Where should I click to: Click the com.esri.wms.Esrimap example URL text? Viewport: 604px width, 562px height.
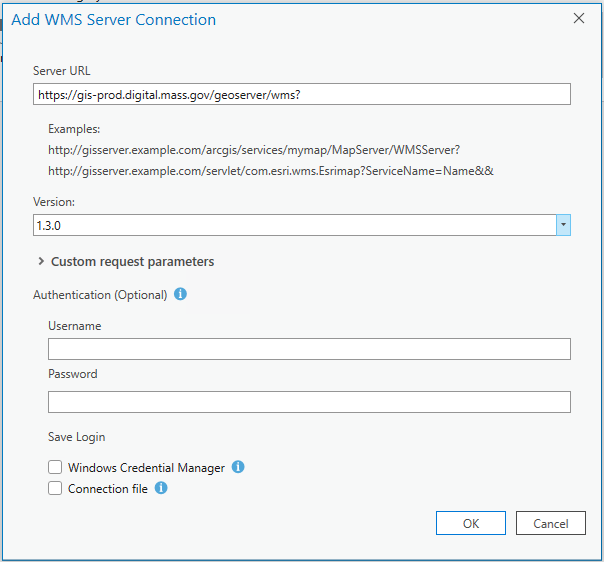tap(271, 171)
